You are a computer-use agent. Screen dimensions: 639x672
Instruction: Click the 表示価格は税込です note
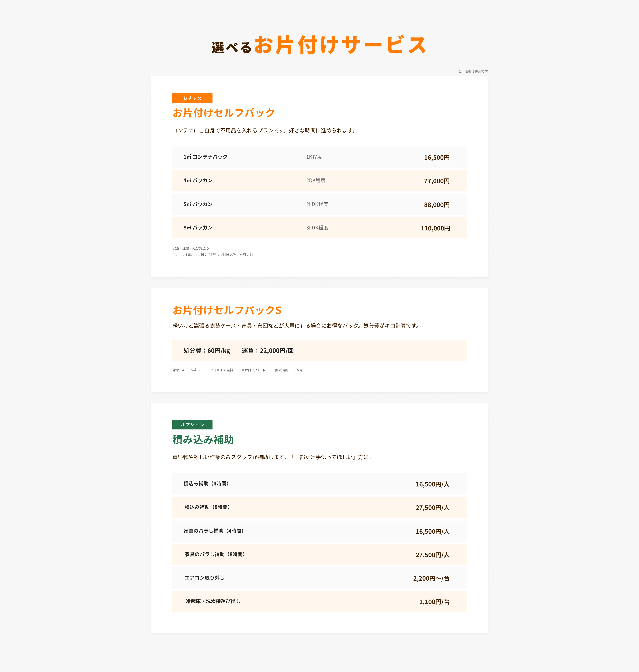472,71
